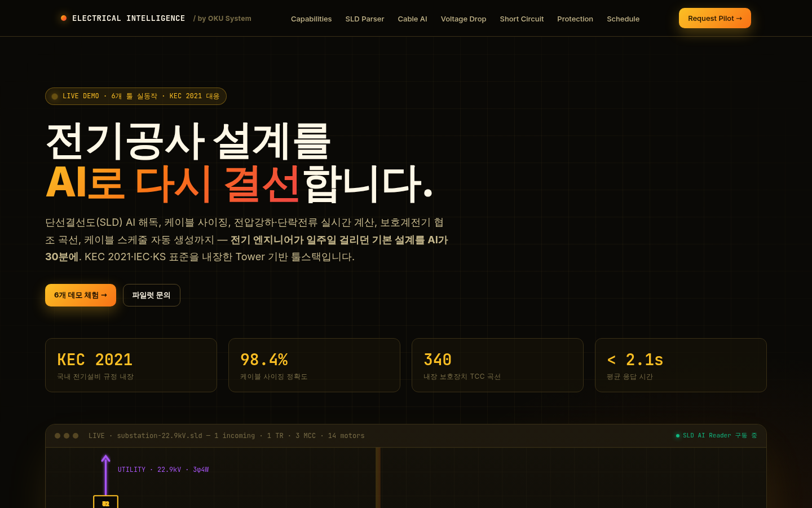Open the Protection nav item
812x508 pixels.
pyautogui.click(x=575, y=19)
